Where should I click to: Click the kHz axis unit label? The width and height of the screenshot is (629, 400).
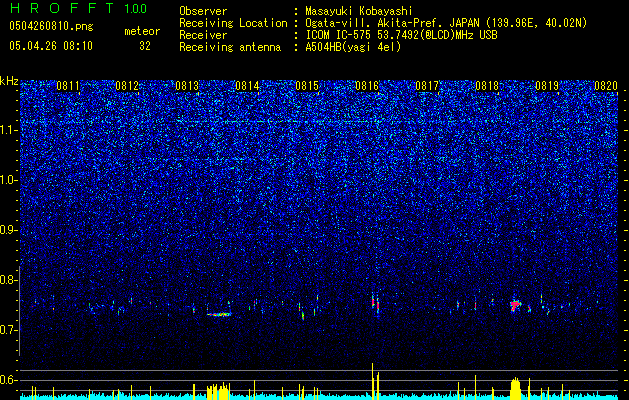[9, 81]
